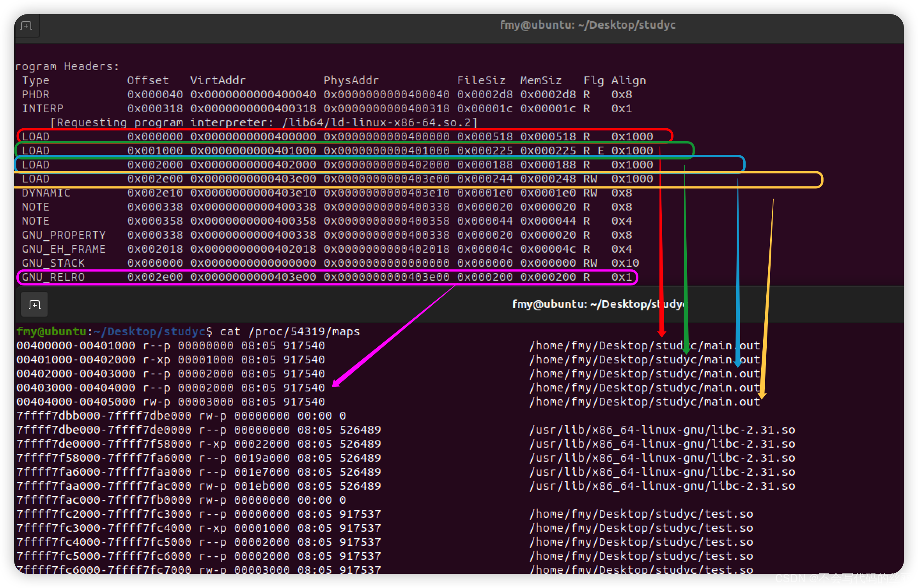
Task: Click the magenta-outlined GNU_RELRO row
Action: [x=327, y=277]
